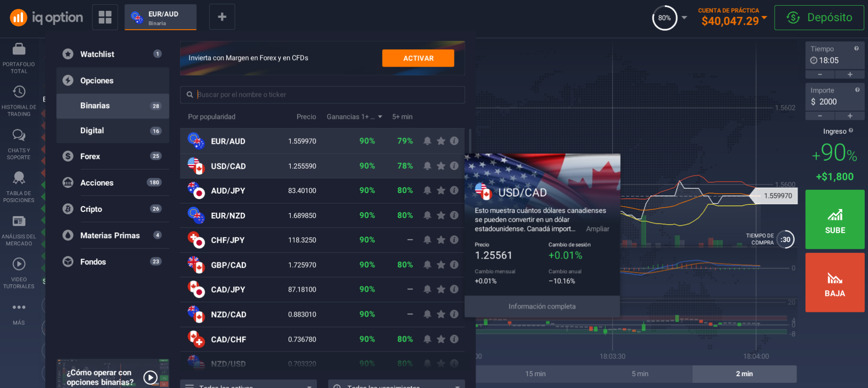Image resolution: width=868 pixels, height=388 pixels.
Task: Click the bell alert icon for USD/CAD
Action: point(427,166)
